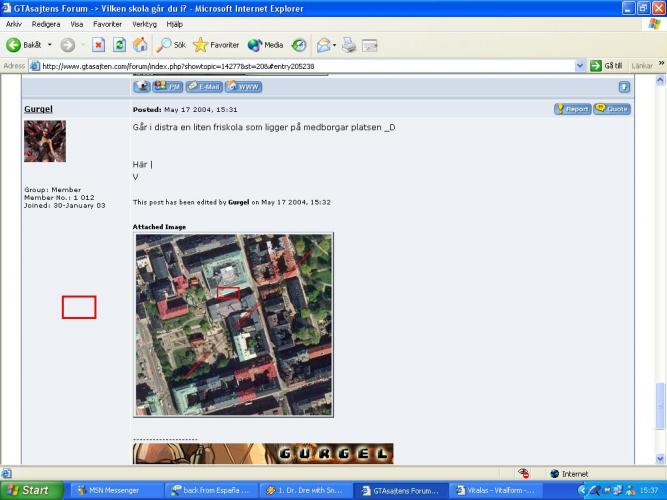Refresh the page with the Refresh icon
667x500 pixels.
tap(119, 45)
